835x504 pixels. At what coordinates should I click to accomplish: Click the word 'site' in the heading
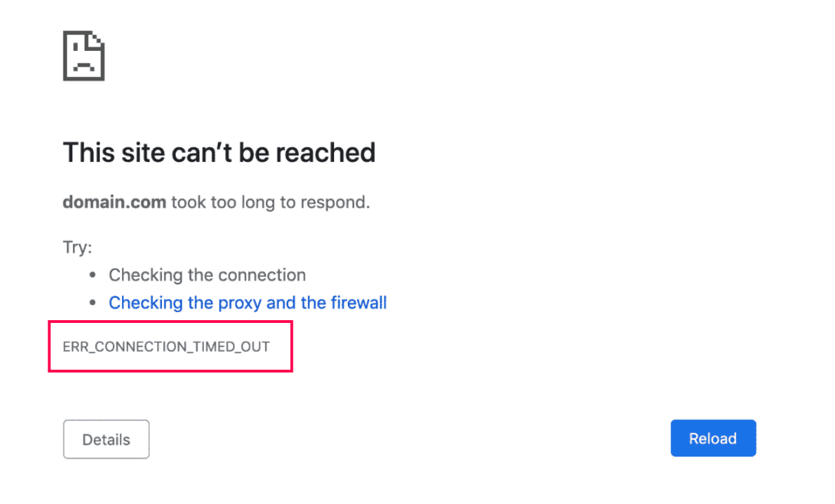click(x=141, y=152)
